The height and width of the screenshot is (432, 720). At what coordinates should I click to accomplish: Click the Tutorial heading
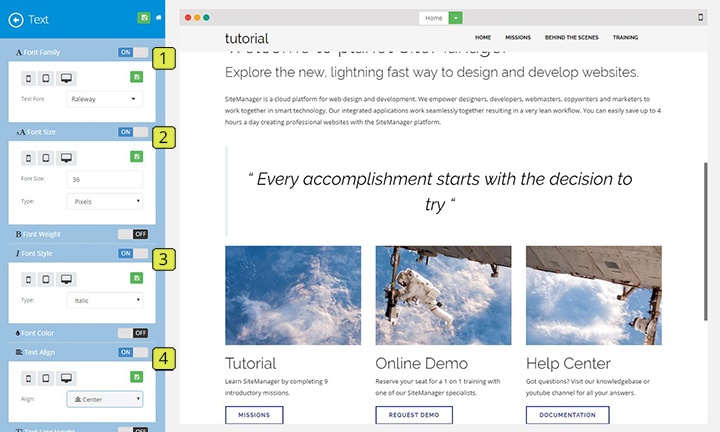click(251, 364)
